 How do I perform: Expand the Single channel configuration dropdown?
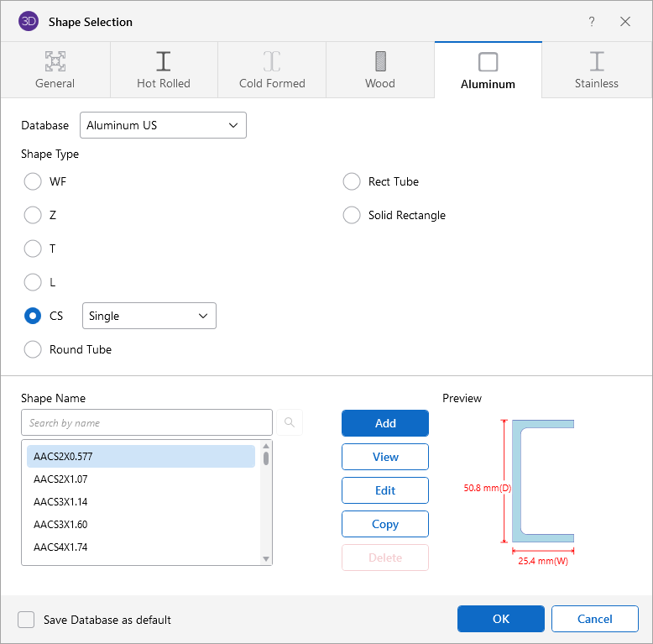149,316
